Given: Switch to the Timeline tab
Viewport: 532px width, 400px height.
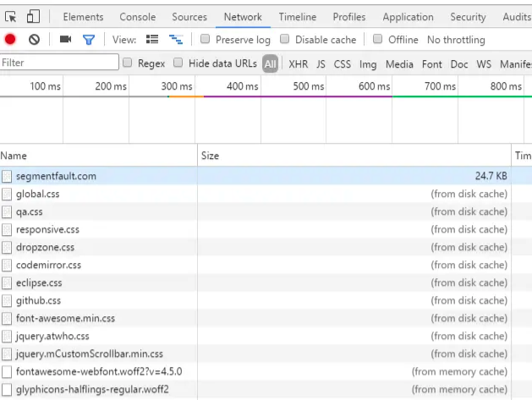Looking at the screenshot, I should pos(297,17).
